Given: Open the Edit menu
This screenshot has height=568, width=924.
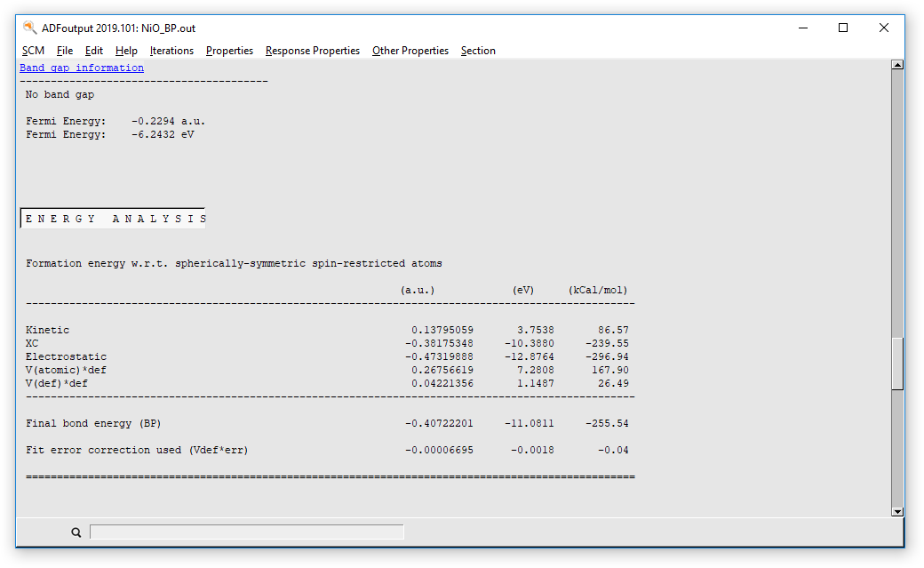Looking at the screenshot, I should click(x=93, y=51).
